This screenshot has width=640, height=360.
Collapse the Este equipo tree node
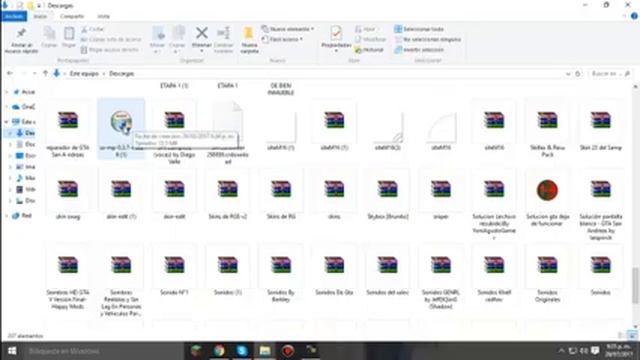pos(7,122)
